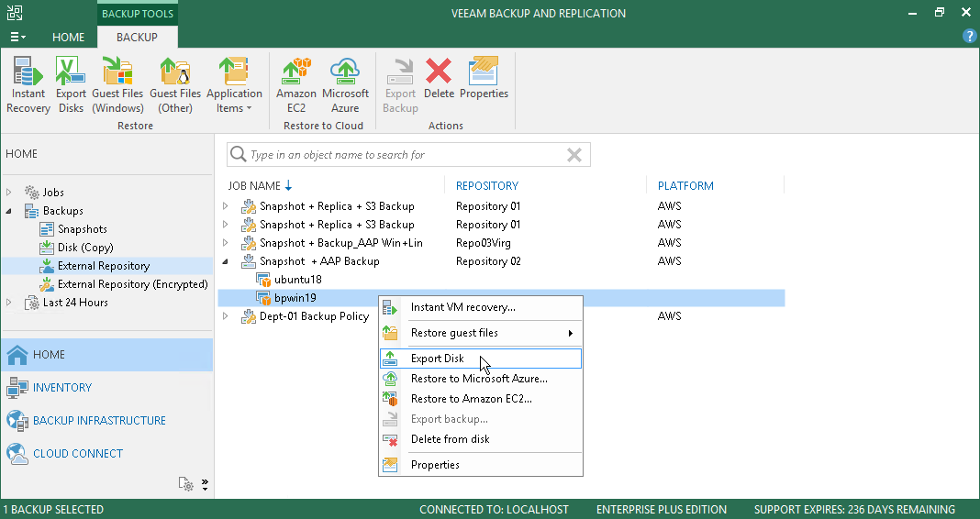Click the red Delete ribbon icon
Viewport: 980px width, 519px height.
coord(439,79)
